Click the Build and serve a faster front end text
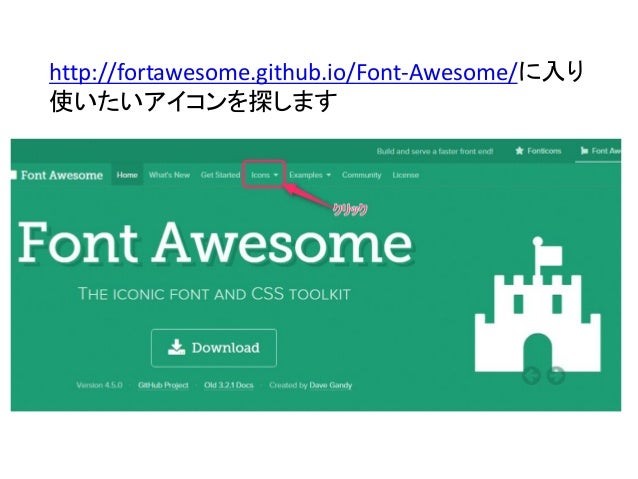This screenshot has height=479, width=638. click(435, 151)
